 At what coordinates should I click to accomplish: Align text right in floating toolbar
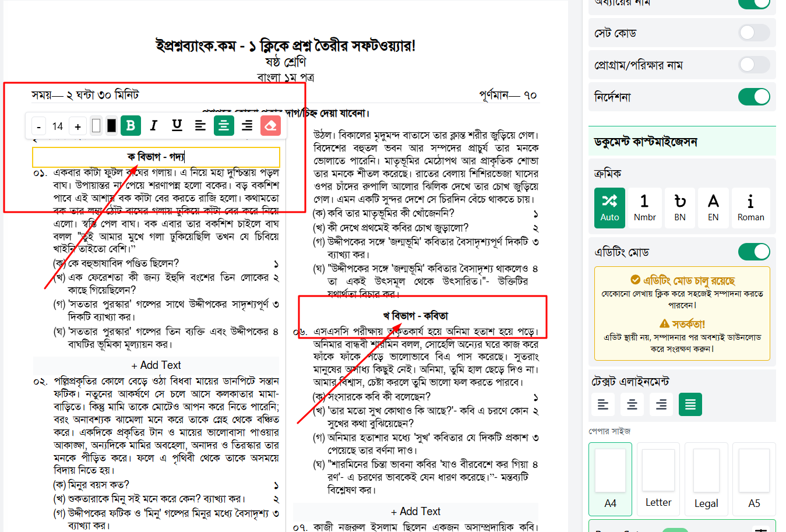247,125
